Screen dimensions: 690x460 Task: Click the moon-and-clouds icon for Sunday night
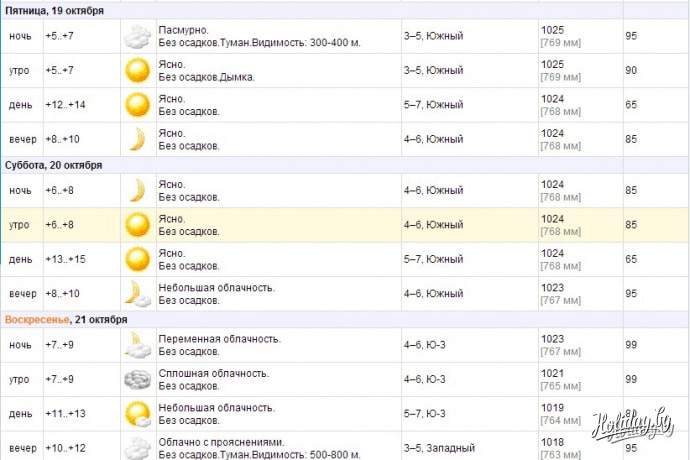[135, 345]
